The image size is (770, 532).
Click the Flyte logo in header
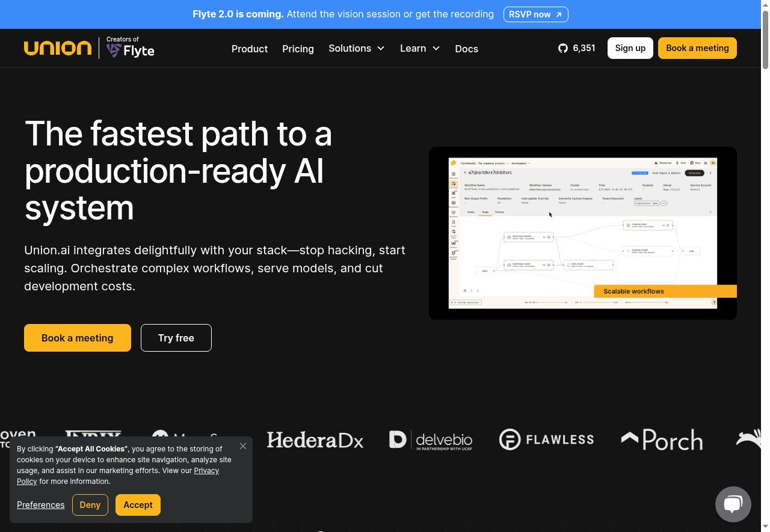(x=131, y=48)
